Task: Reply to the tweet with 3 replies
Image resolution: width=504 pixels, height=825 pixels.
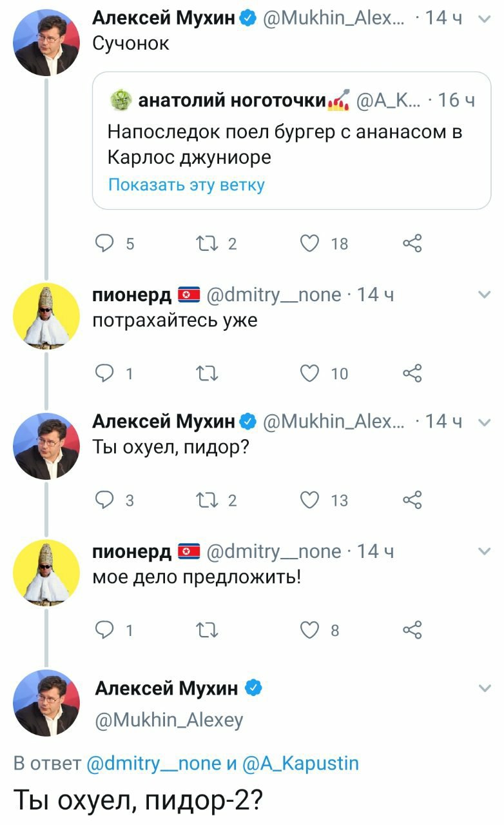Action: pyautogui.click(x=103, y=500)
